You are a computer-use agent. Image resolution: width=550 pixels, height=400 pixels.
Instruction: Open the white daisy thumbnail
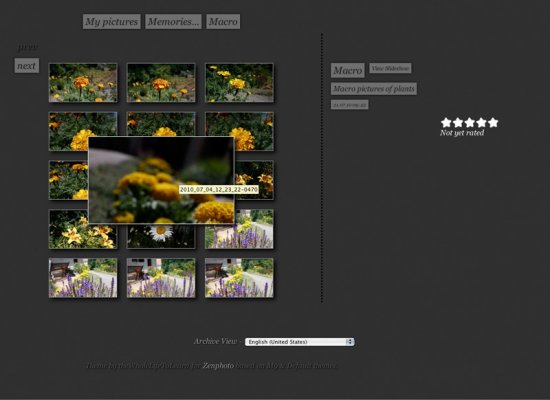(x=161, y=236)
